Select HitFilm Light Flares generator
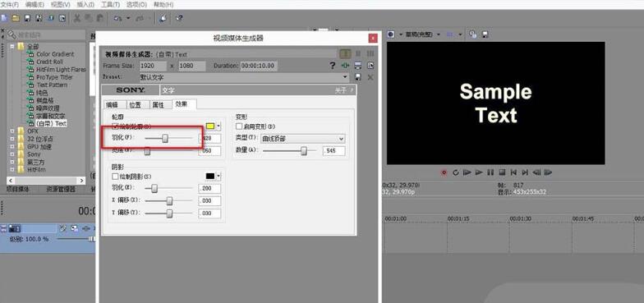Image resolution: width=644 pixels, height=303 pixels. [61, 70]
